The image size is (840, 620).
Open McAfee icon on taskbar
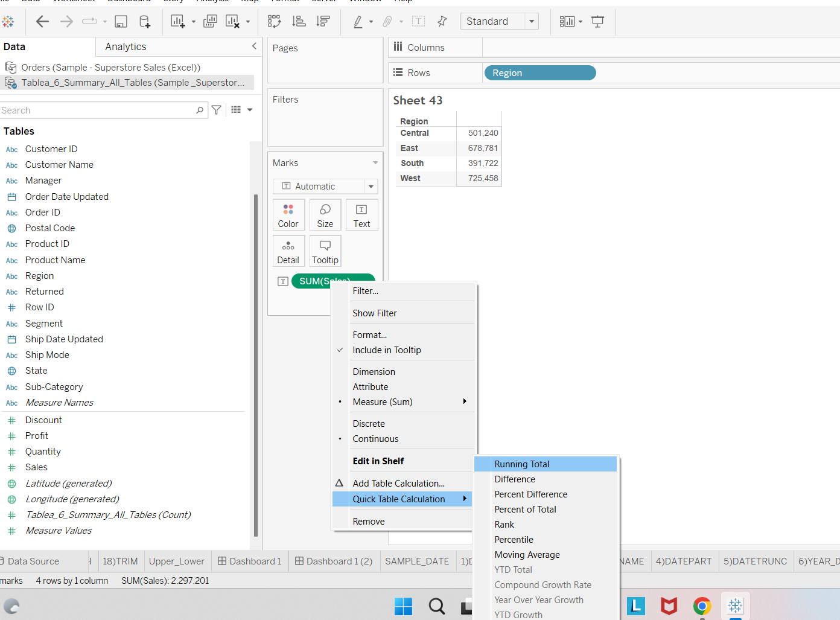669,606
